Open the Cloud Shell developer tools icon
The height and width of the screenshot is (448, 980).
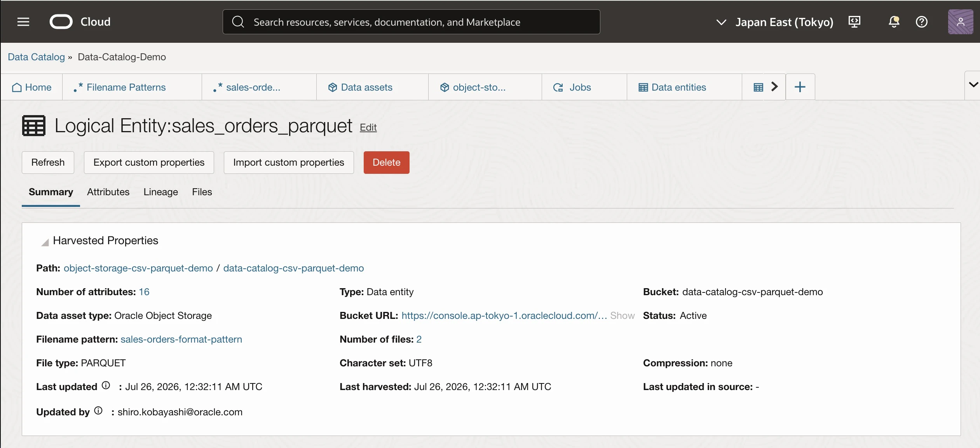point(854,22)
